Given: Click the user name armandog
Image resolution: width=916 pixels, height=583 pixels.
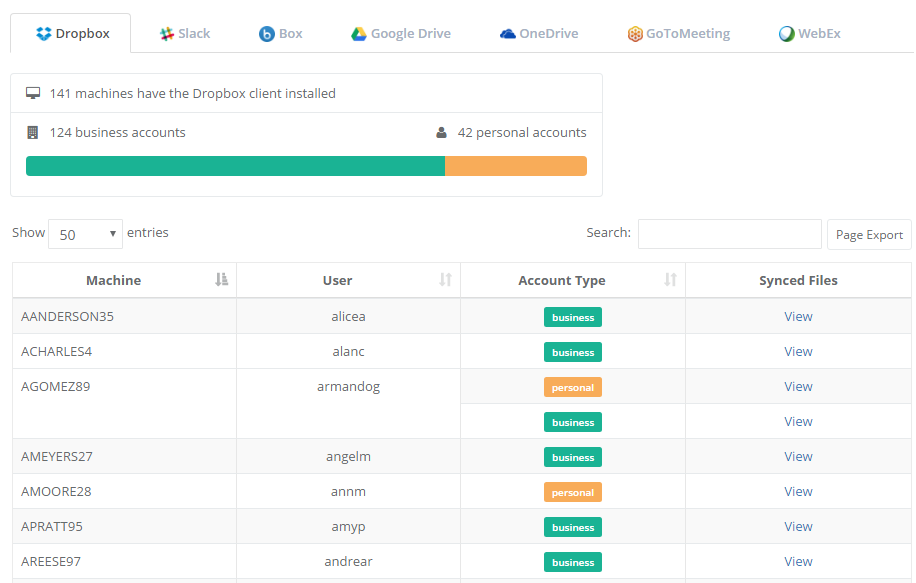Looking at the screenshot, I should coord(348,387).
